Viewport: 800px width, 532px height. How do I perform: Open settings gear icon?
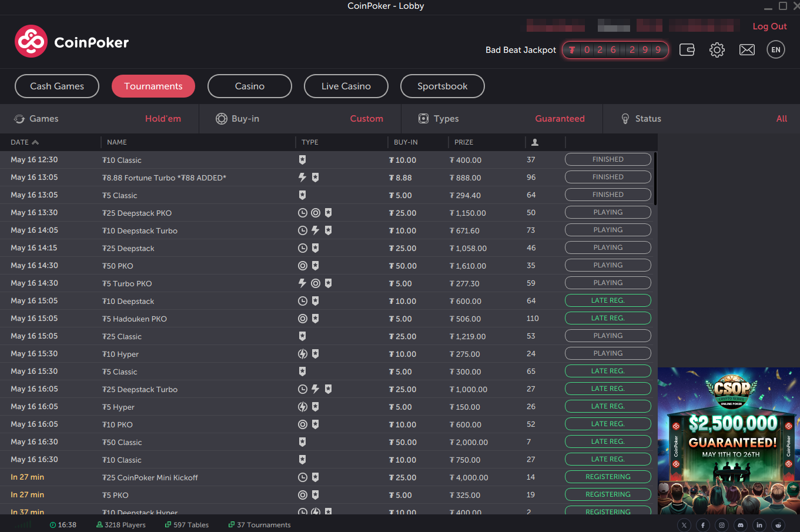click(717, 50)
